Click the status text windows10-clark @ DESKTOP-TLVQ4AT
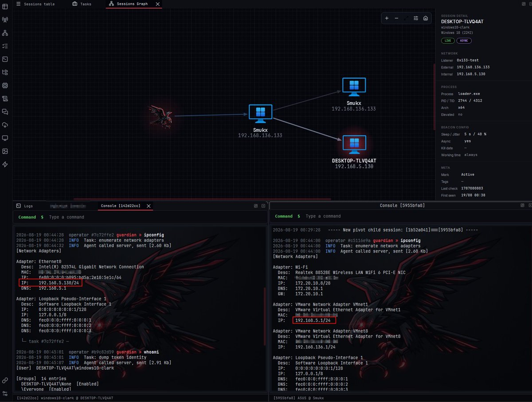This screenshot has width=532, height=402. pos(65,398)
